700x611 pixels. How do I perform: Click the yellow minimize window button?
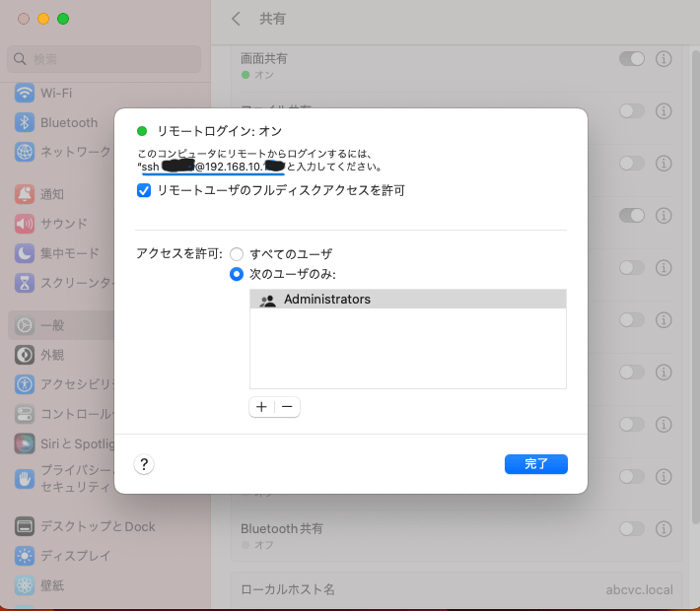tap(43, 19)
